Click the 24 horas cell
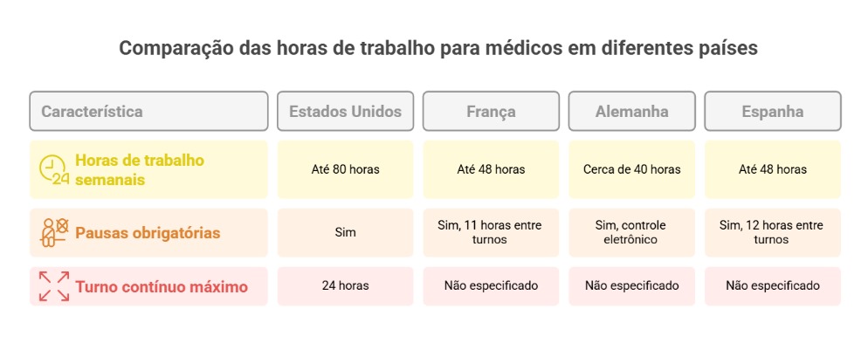The height and width of the screenshot is (343, 868). [x=345, y=286]
